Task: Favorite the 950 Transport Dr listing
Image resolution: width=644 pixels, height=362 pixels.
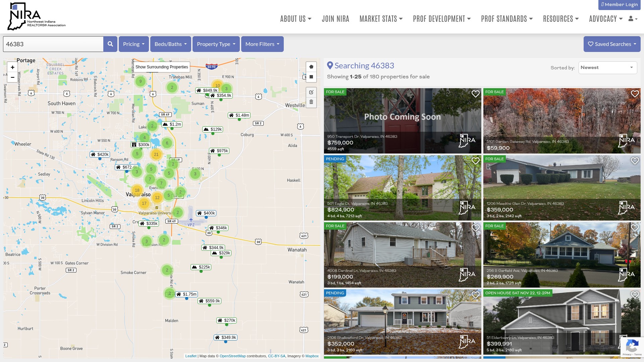Action: [x=475, y=94]
